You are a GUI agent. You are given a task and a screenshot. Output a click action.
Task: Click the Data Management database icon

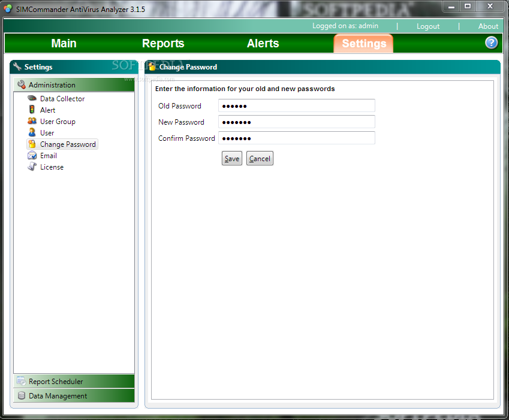(x=22, y=395)
